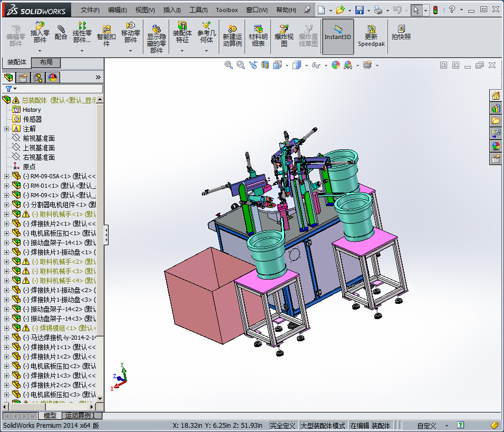Open the View Settings monitor icon

(x=367, y=65)
